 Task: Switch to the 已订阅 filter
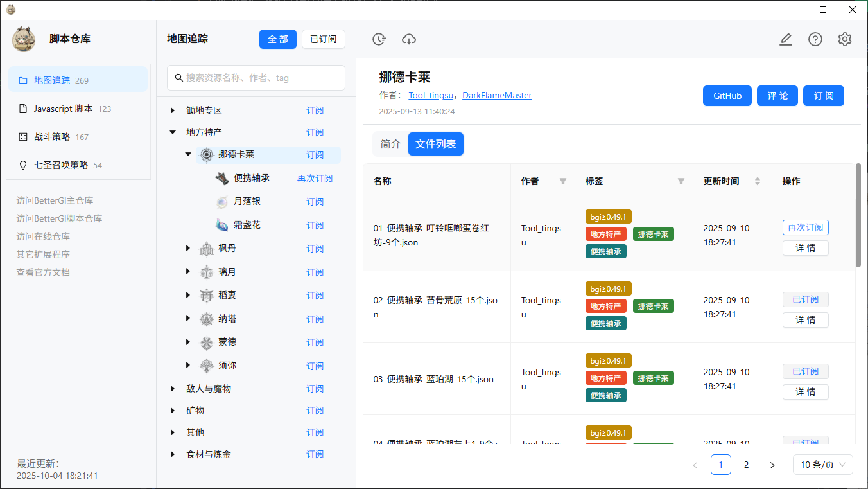[323, 39]
